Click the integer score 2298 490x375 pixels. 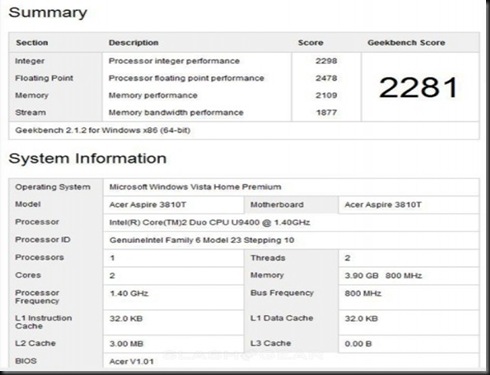click(326, 61)
